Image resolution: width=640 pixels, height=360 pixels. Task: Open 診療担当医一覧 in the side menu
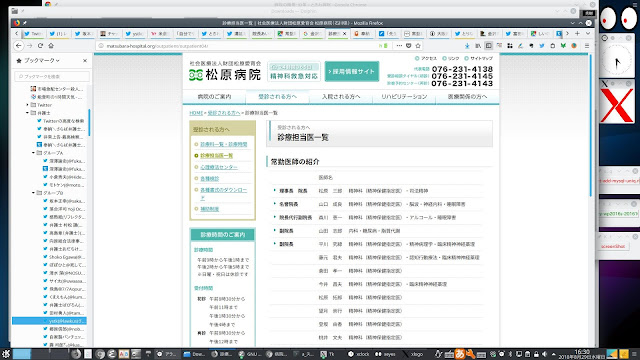217,156
